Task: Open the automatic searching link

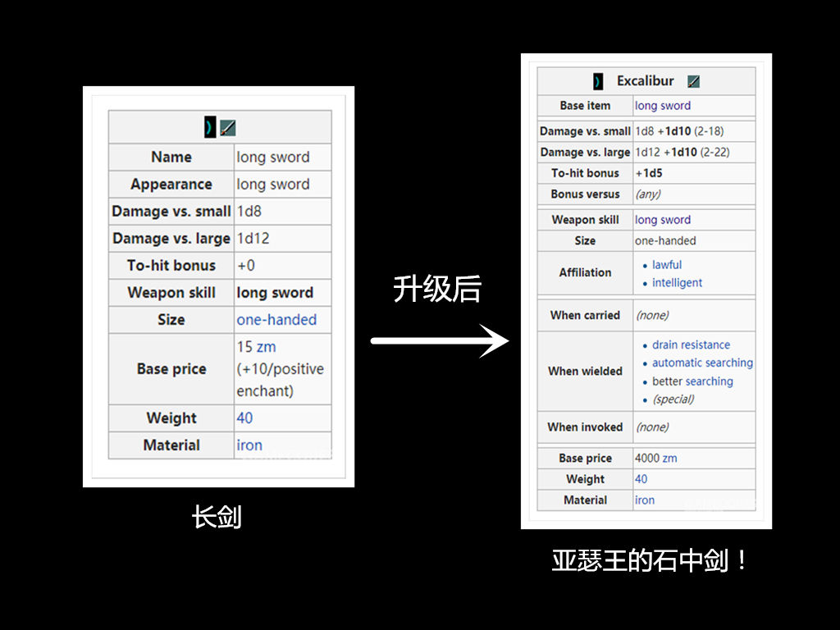Action: [702, 363]
